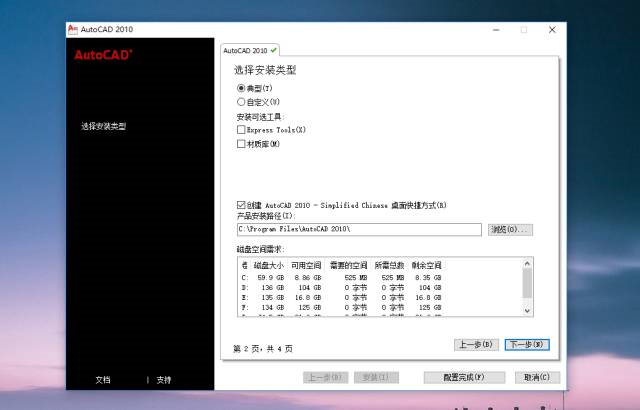Screen dimensions: 640x410
Task: Click the 配置完成 configuration complete button
Action: pos(464,377)
